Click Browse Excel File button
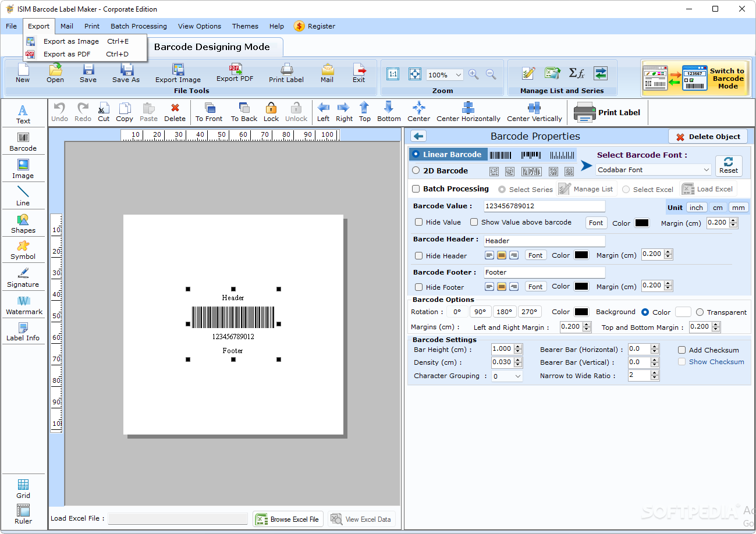Screen dimensions: 756x534 tap(288, 519)
